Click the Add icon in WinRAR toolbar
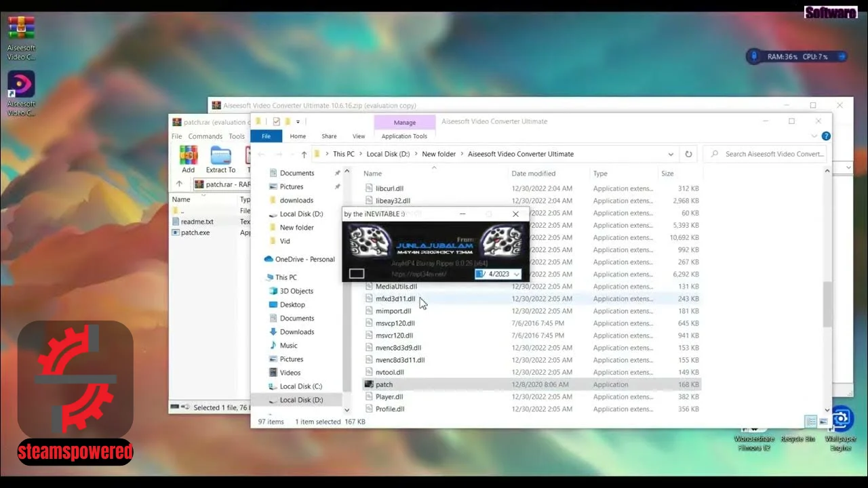Viewport: 868px width, 488px height. coord(188,156)
